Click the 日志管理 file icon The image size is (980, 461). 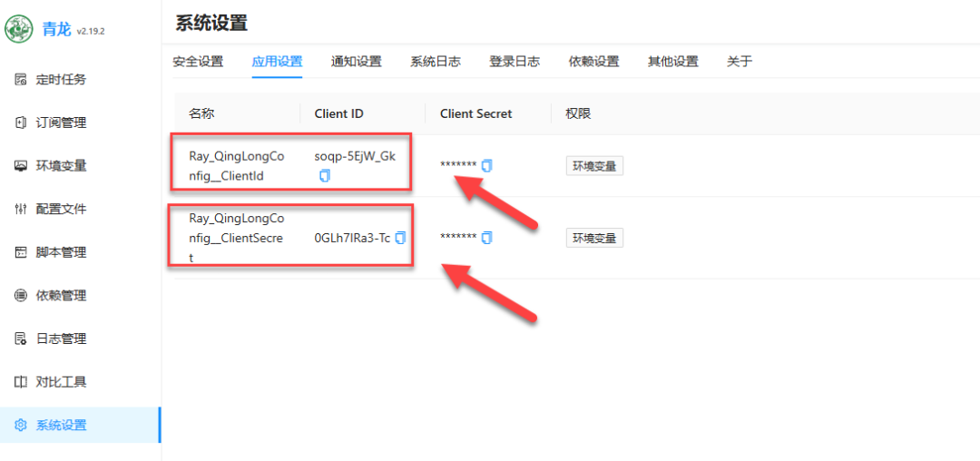tap(21, 338)
